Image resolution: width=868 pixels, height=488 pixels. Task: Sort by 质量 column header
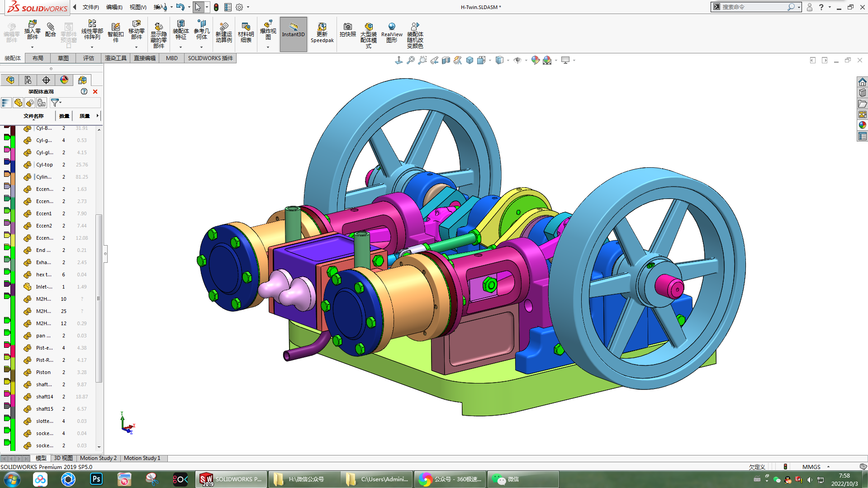pyautogui.click(x=85, y=116)
